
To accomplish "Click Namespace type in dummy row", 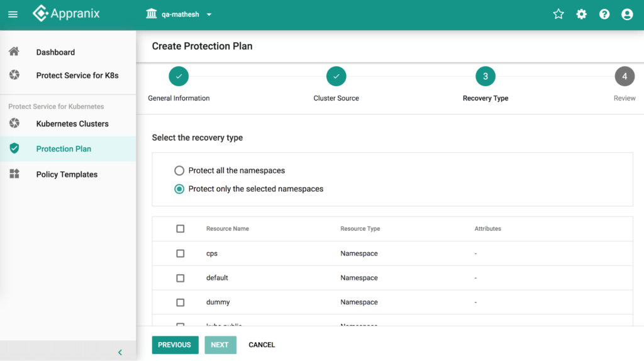I will click(359, 302).
